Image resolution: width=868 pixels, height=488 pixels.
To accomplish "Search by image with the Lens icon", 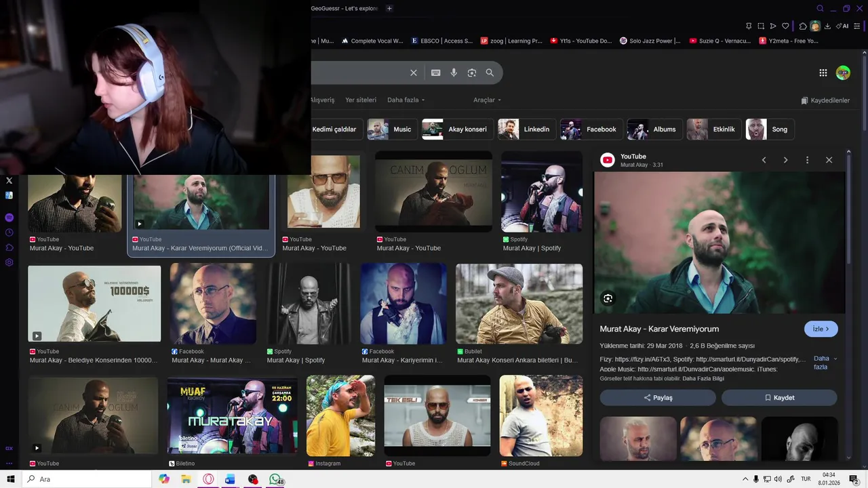I will (x=472, y=73).
